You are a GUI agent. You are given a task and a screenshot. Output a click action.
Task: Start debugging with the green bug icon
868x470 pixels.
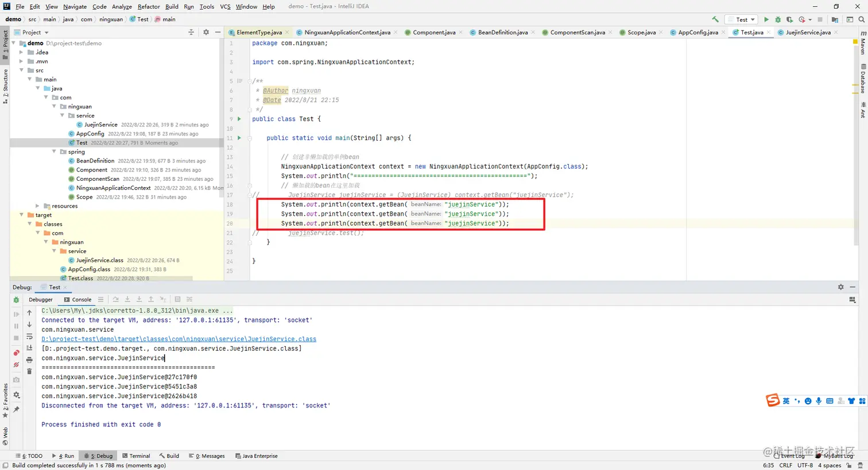(x=778, y=20)
